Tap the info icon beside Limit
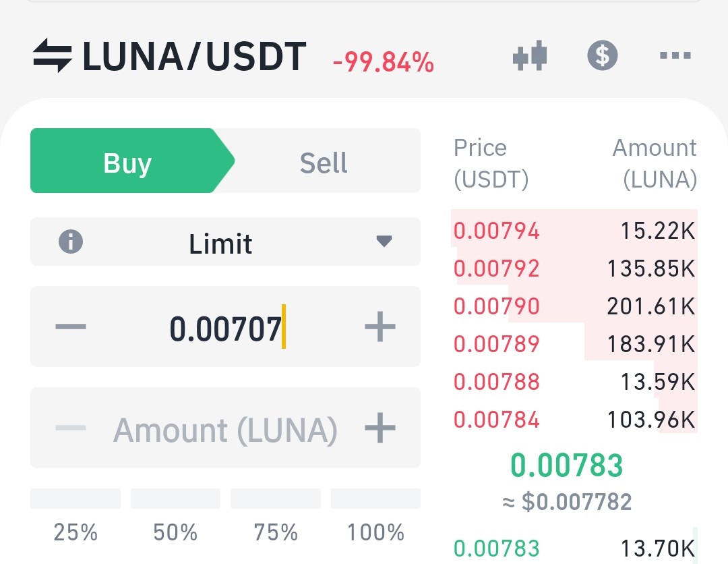Screen dimensions: 728x564 point(71,242)
